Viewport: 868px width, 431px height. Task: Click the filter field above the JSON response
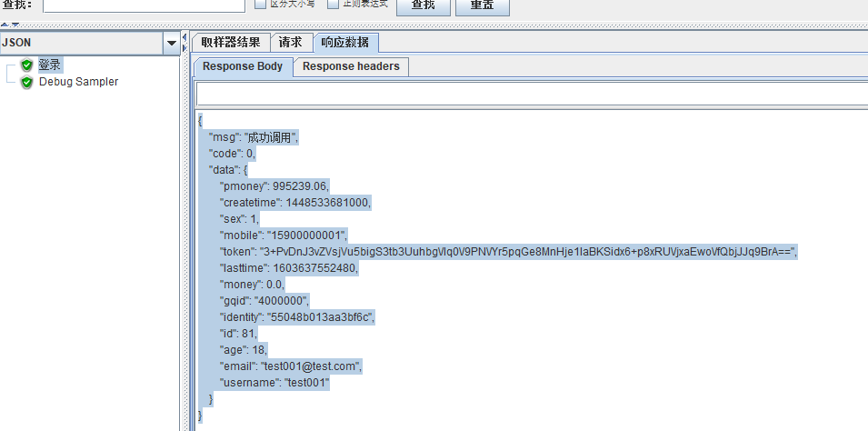coord(531,94)
